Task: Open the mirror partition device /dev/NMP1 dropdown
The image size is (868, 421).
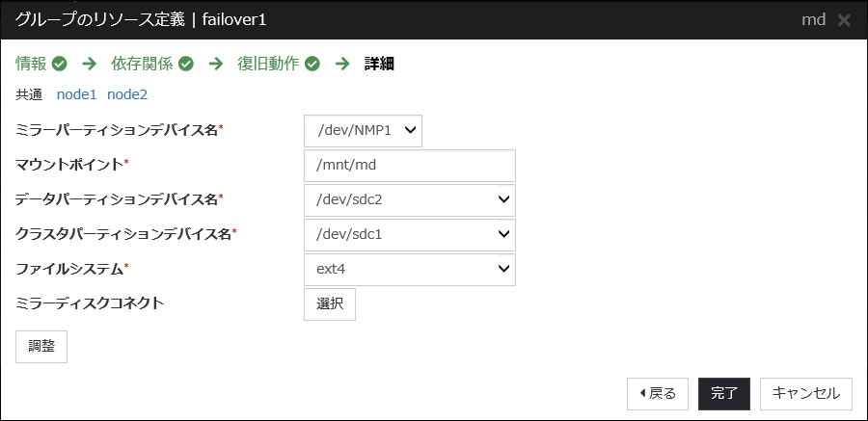Action: click(x=363, y=130)
